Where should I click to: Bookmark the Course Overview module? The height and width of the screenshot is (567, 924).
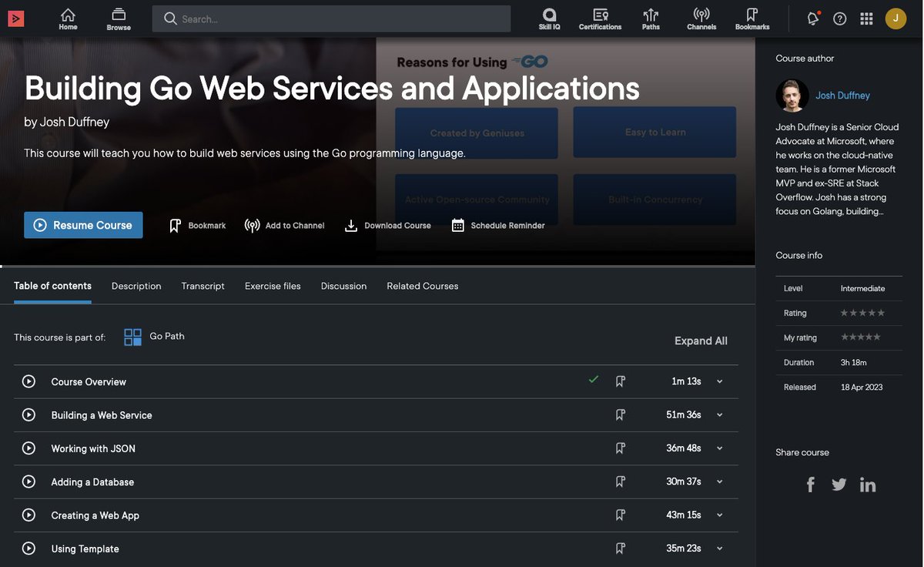coord(620,381)
